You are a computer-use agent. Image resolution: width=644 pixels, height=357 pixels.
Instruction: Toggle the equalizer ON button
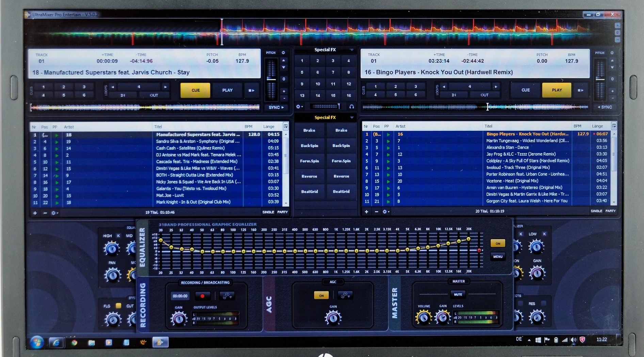498,243
